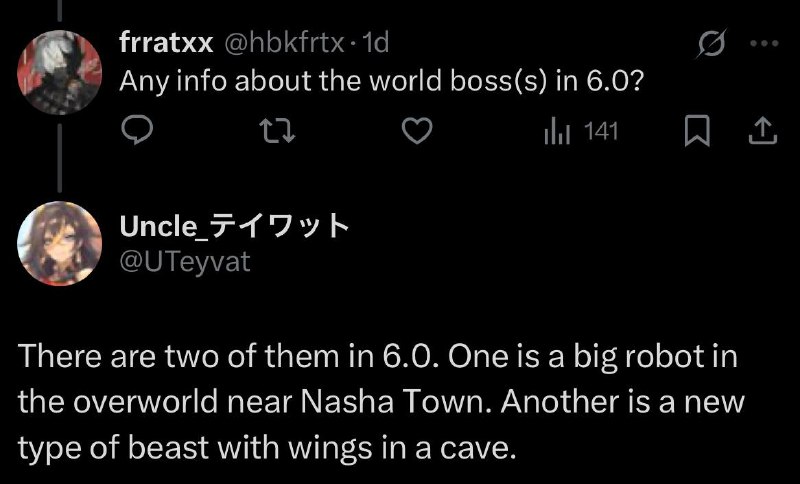This screenshot has height=484, width=800.
Task: Click the 141 view count number
Action: pos(601,132)
